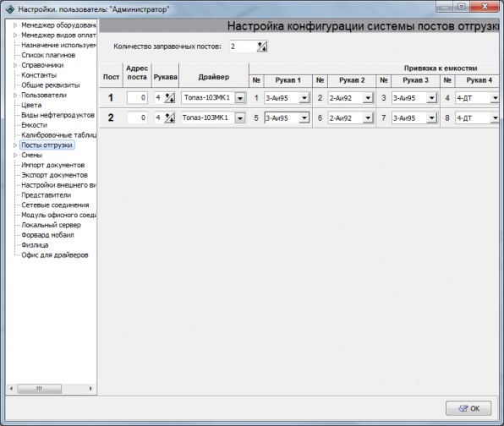Click the OK button

[x=468, y=408]
